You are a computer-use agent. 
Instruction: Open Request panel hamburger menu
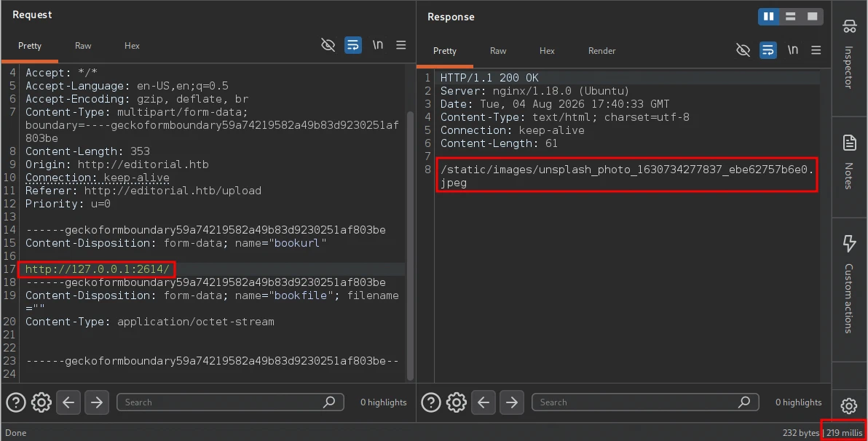click(401, 45)
